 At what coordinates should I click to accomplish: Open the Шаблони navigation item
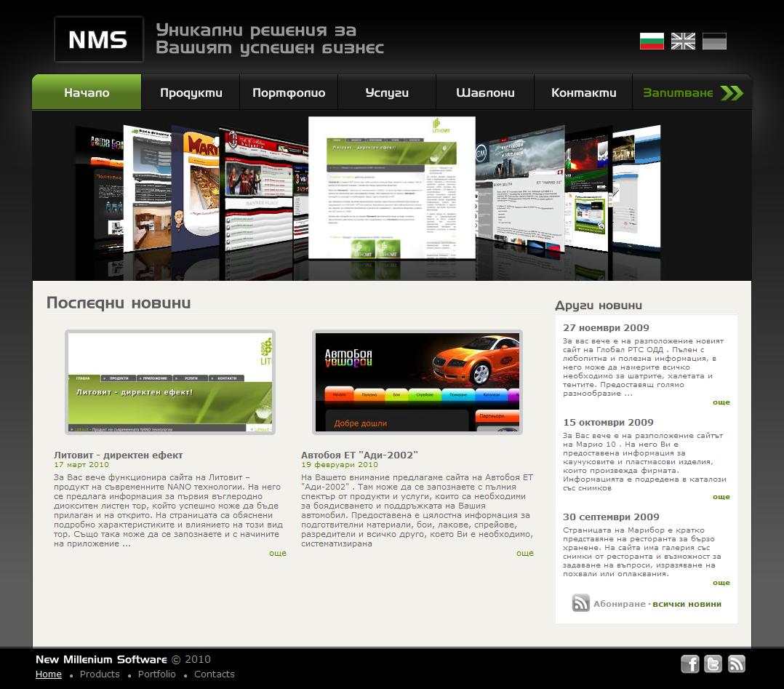(485, 93)
